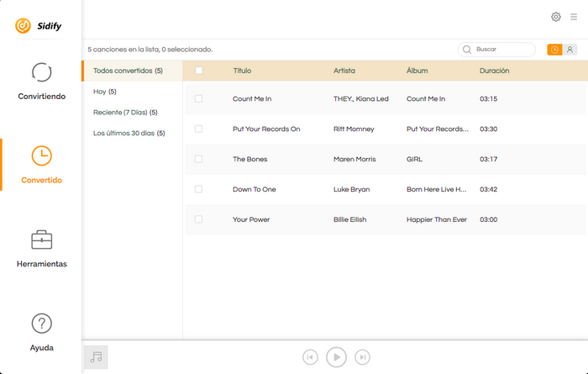Check the box for Put Your Records On

click(x=198, y=129)
